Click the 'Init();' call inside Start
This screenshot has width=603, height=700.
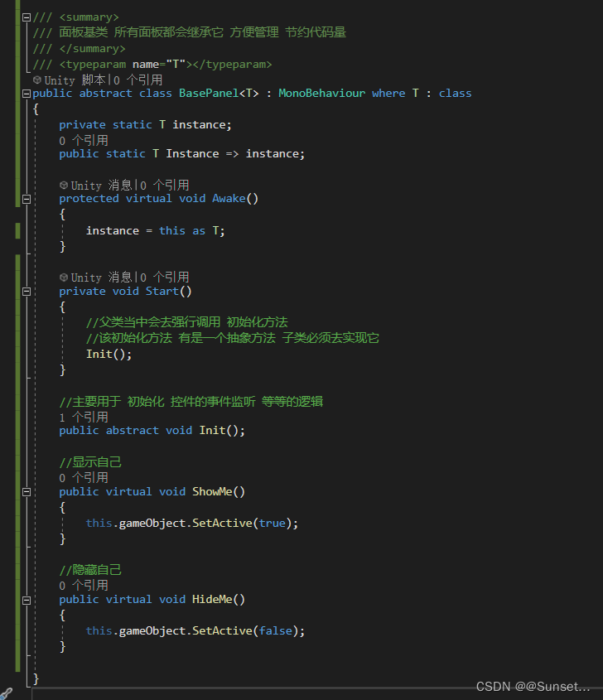(109, 355)
